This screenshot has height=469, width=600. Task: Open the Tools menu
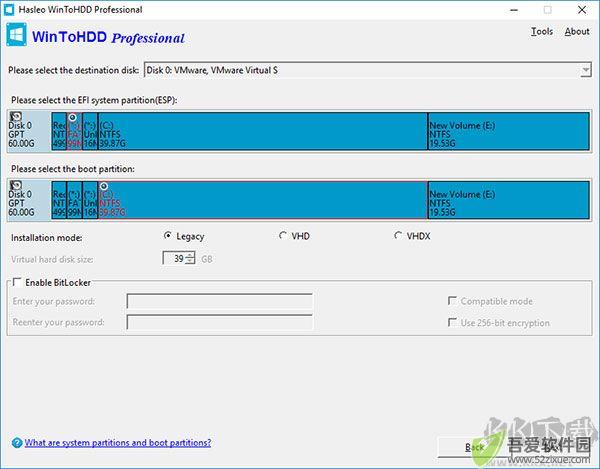click(542, 31)
